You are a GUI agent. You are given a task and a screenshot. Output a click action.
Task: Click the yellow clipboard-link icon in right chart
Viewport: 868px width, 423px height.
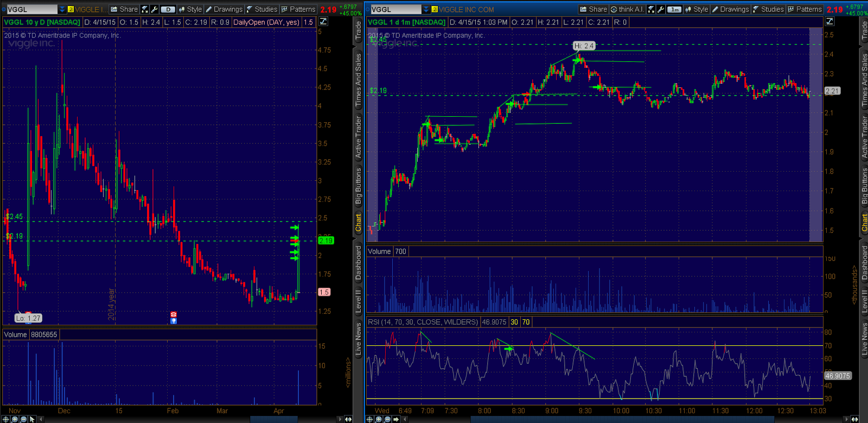click(435, 9)
